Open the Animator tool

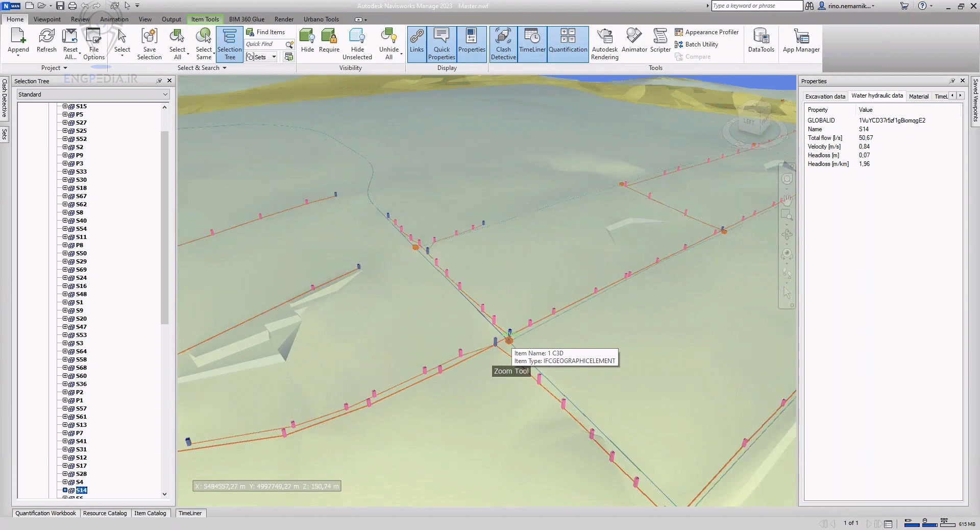click(x=634, y=41)
